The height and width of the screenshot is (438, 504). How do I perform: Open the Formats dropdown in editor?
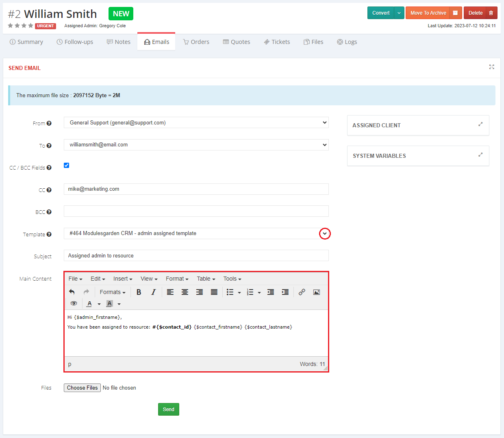[x=113, y=292]
